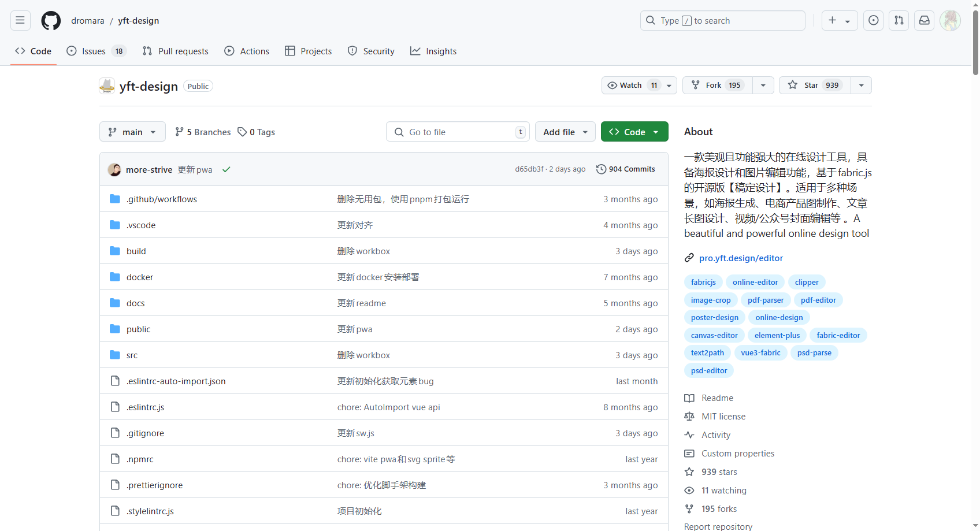The image size is (980, 531).
Task: Click the docs folder icon
Action: (115, 303)
